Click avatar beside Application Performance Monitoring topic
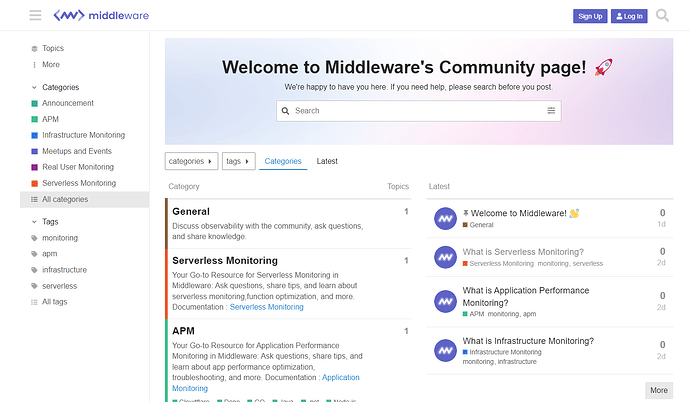Screen dimensions: 690x402 point(445,302)
